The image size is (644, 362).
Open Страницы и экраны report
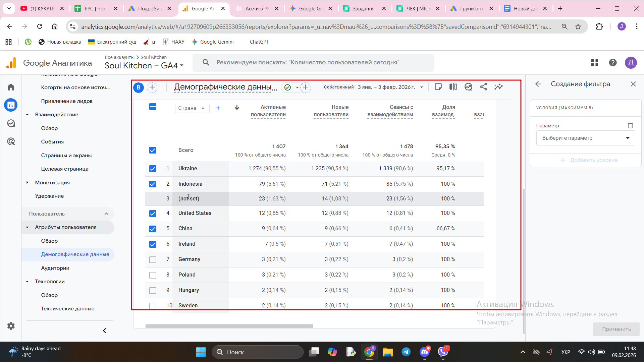(x=66, y=156)
